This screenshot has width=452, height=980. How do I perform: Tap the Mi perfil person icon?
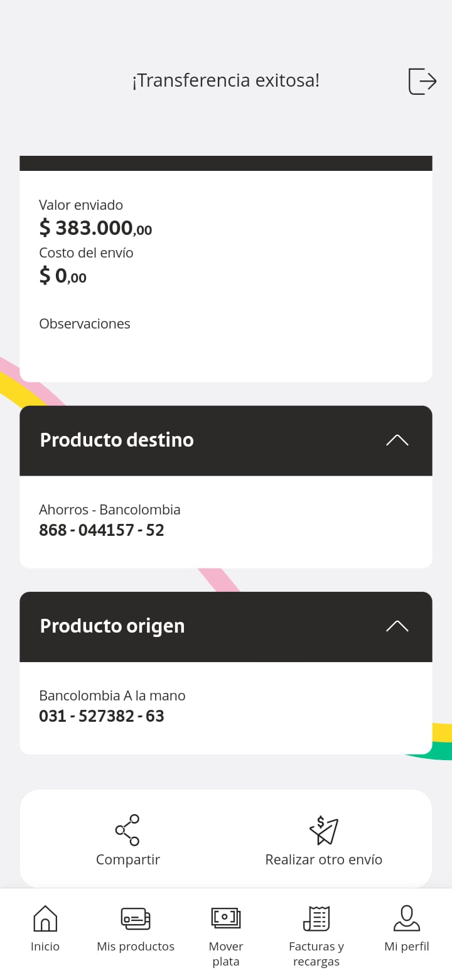click(407, 918)
